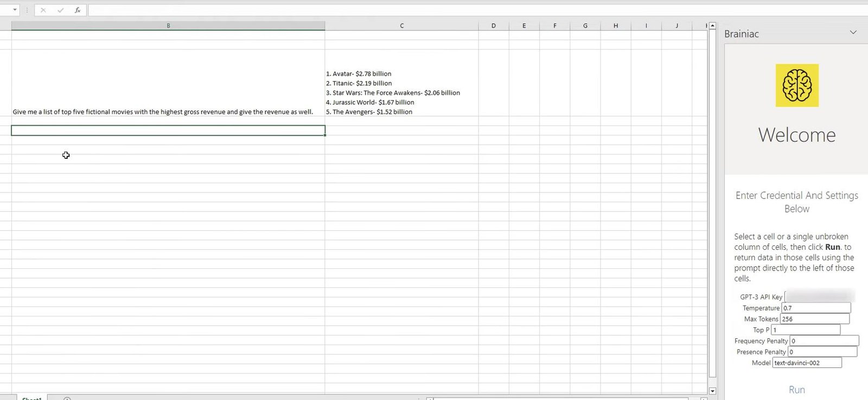
Task: Click the Model field text-davinci-002
Action: pos(807,363)
